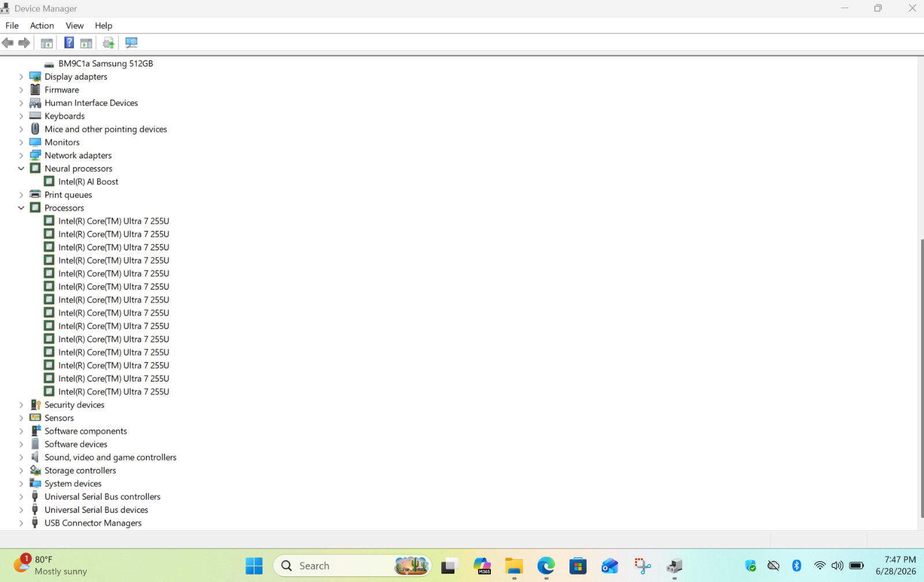
Task: Click the disk drive icon beside BM9C1a Samsung 512GB
Action: pos(49,64)
